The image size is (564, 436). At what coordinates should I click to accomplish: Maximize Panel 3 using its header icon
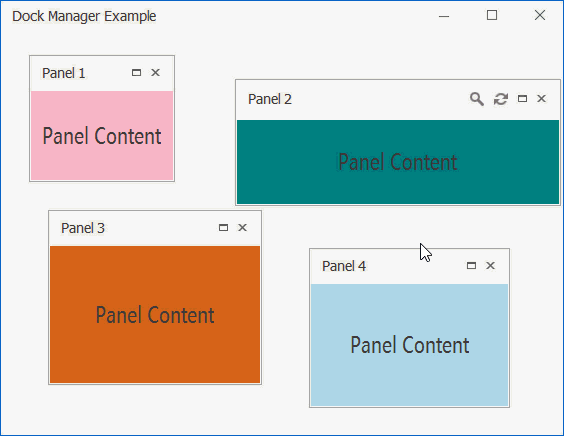(223, 228)
